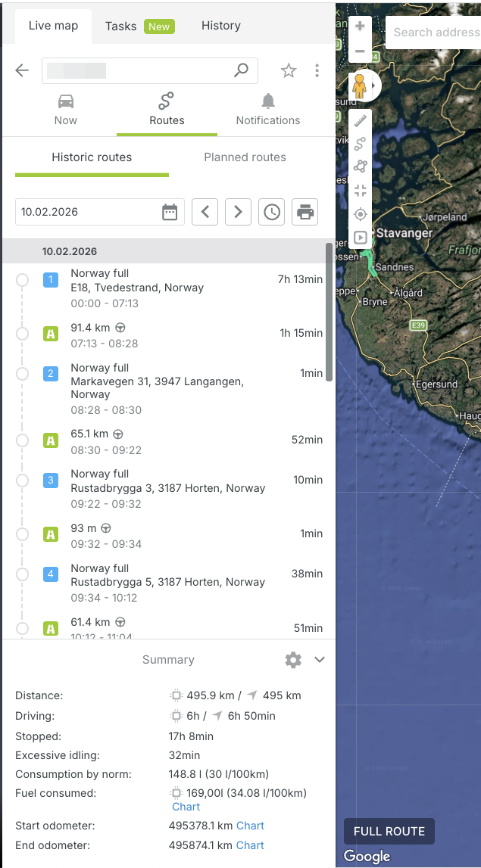
Task: Select the polygon area tool on map
Action: 361,166
